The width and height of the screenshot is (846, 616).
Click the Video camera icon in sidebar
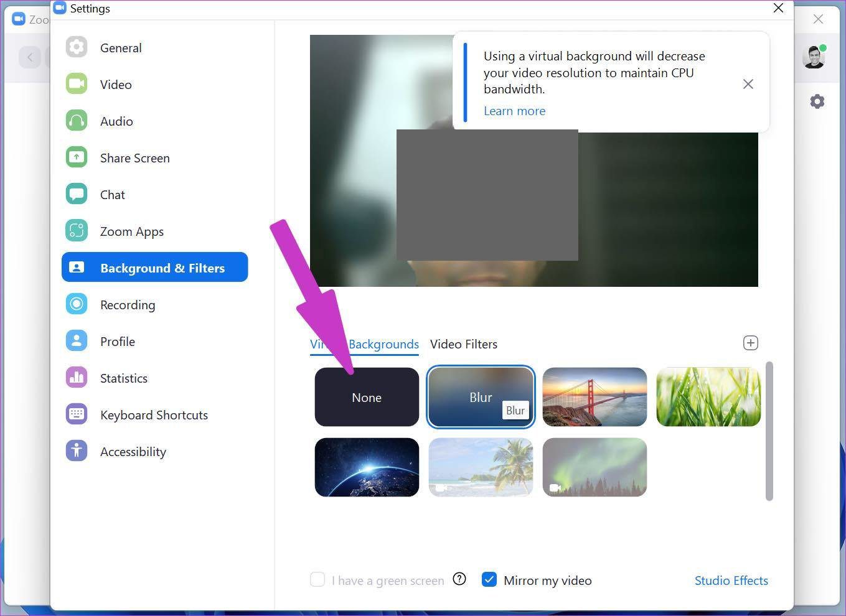point(77,84)
